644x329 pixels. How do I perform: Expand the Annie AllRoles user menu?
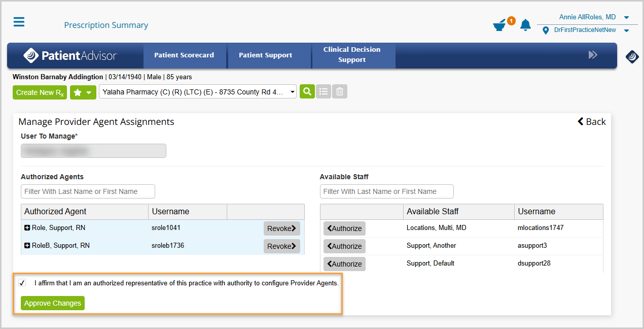(627, 17)
